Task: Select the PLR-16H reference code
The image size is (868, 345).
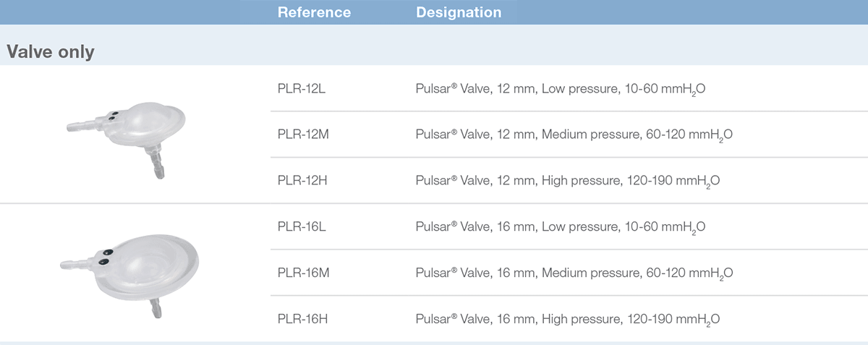Action: pos(302,318)
